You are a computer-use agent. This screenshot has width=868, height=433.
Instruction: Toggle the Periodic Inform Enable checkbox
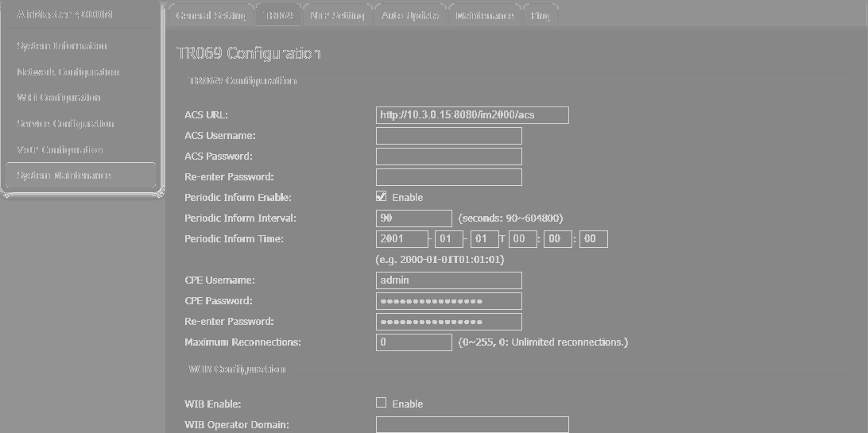tap(381, 196)
